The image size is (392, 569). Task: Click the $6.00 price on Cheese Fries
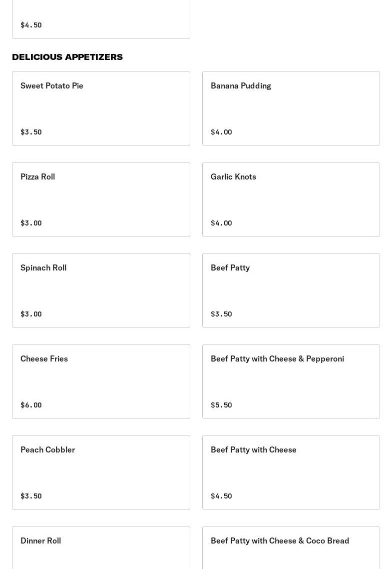31,405
